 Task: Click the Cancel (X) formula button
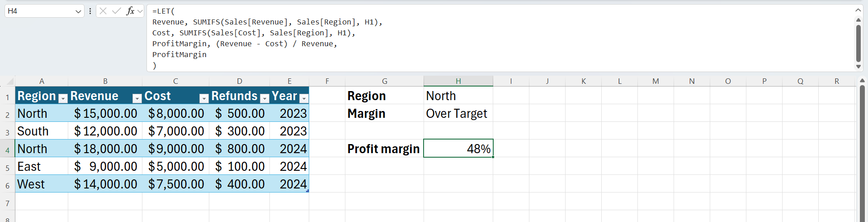point(103,11)
